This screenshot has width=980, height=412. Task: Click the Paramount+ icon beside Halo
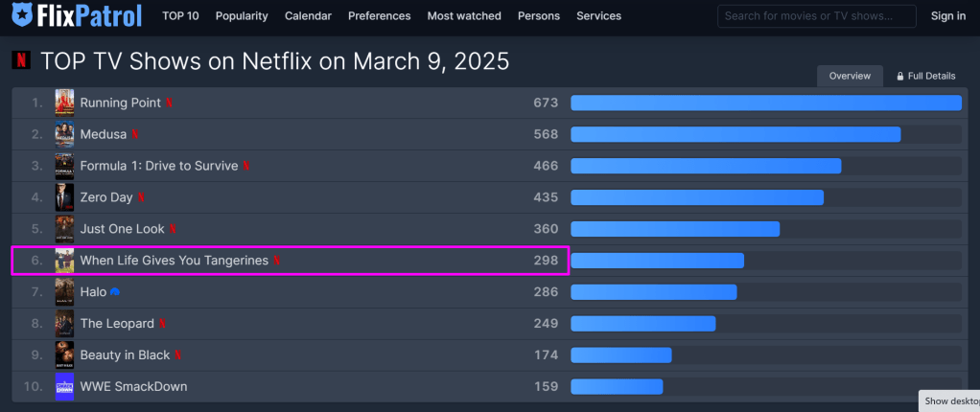115,292
